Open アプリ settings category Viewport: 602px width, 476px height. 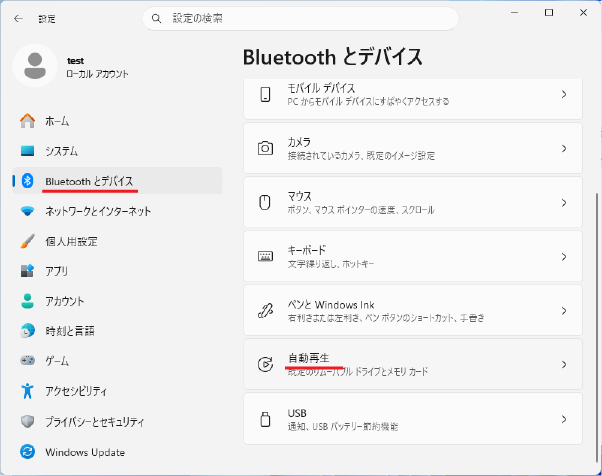[117, 271]
